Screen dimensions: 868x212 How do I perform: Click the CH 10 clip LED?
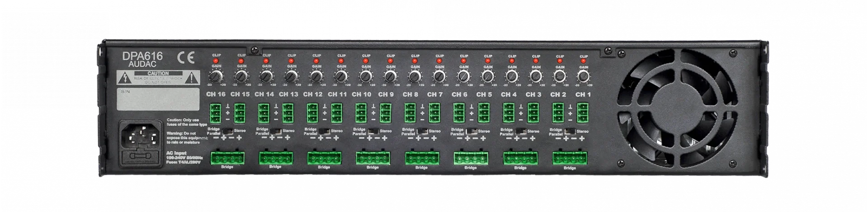point(365,61)
